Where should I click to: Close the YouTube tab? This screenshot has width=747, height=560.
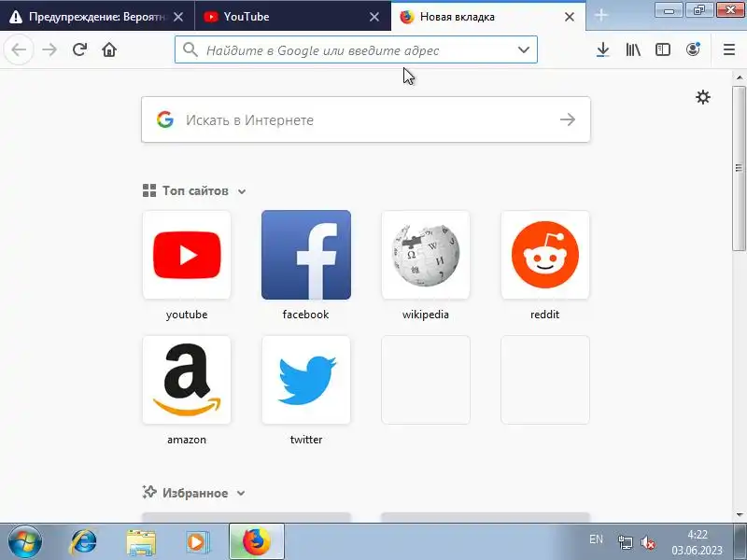pos(374,17)
